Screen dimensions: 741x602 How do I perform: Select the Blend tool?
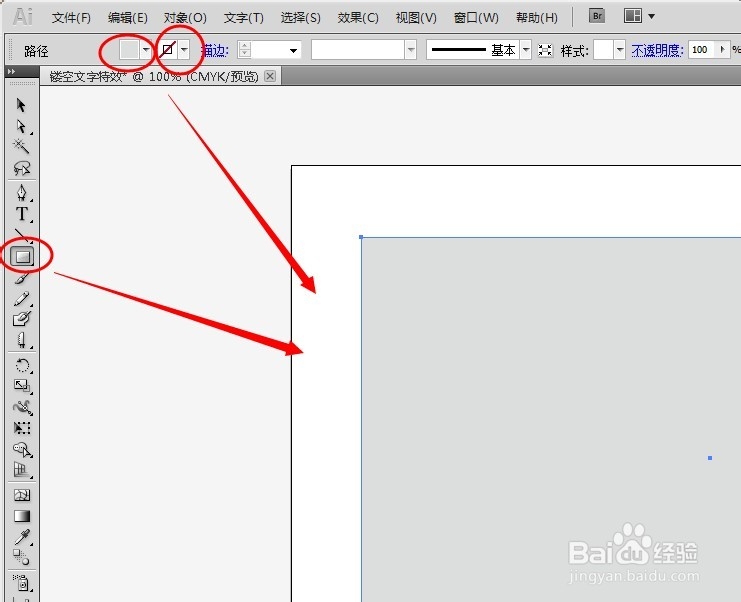(x=22, y=557)
